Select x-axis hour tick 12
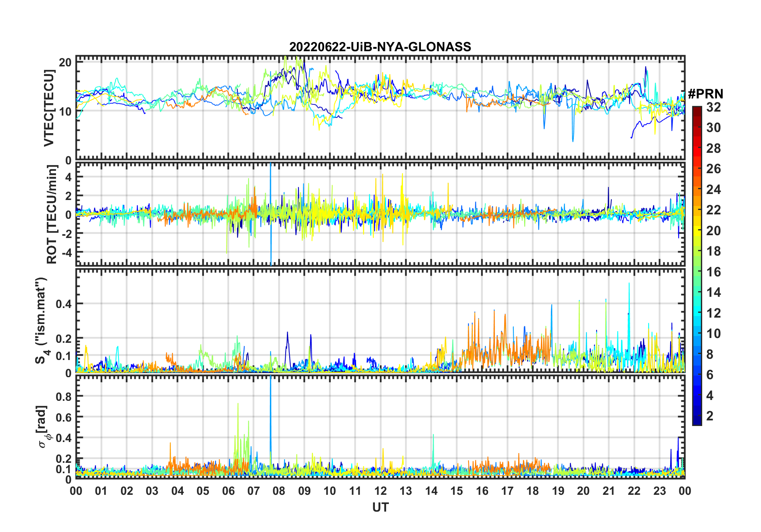 pos(380,491)
